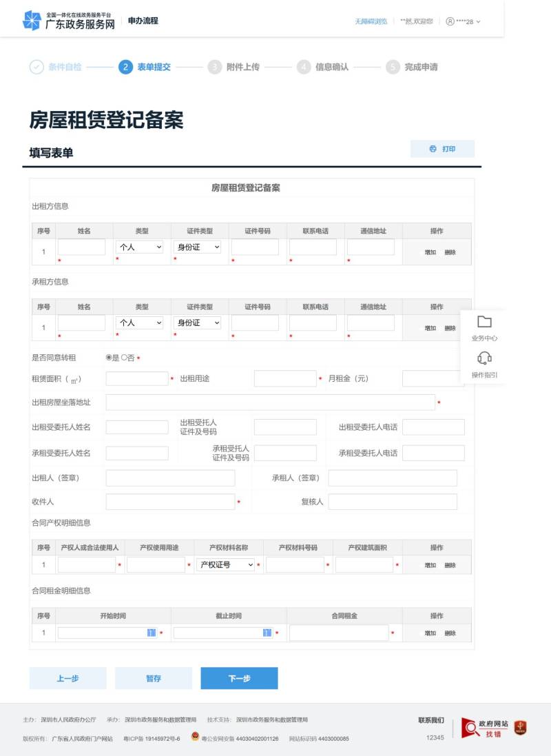Image resolution: width=551 pixels, height=756 pixels.
Task: Select 是 for 是否同意转租
Action: (108, 358)
